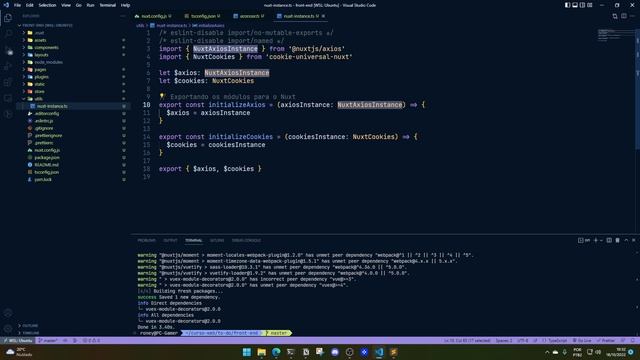Image resolution: width=640 pixels, height=360 pixels.
Task: Open changes compare icon in editor toolbar
Action: tap(615, 16)
